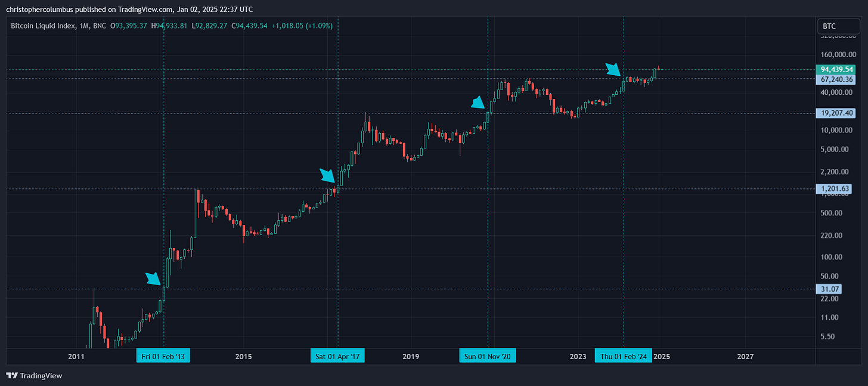Click the 2015 year on time axis
The image size is (868, 386).
coord(243,357)
